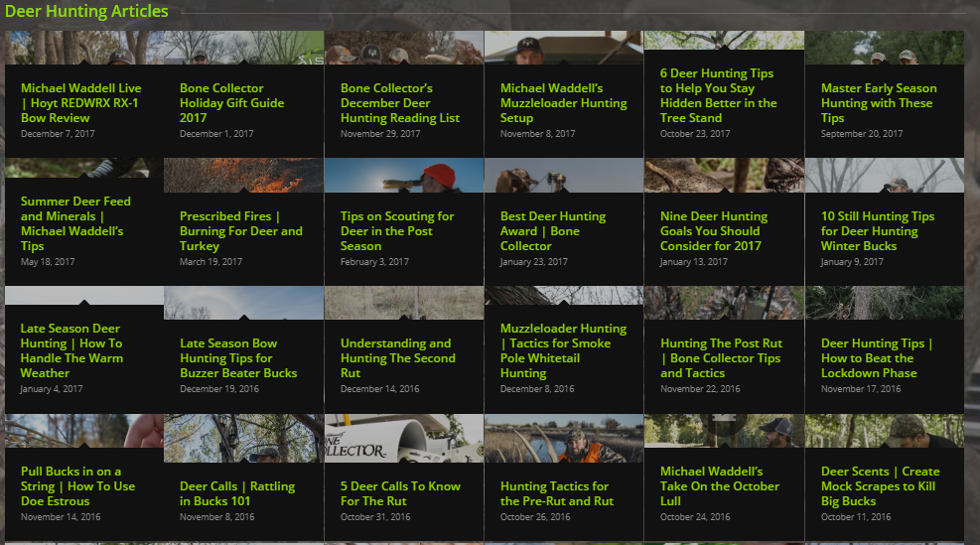Open Michael Waddell's Muzzleloader Hunting Setup article
Screen dimensions: 980x545
(563, 103)
